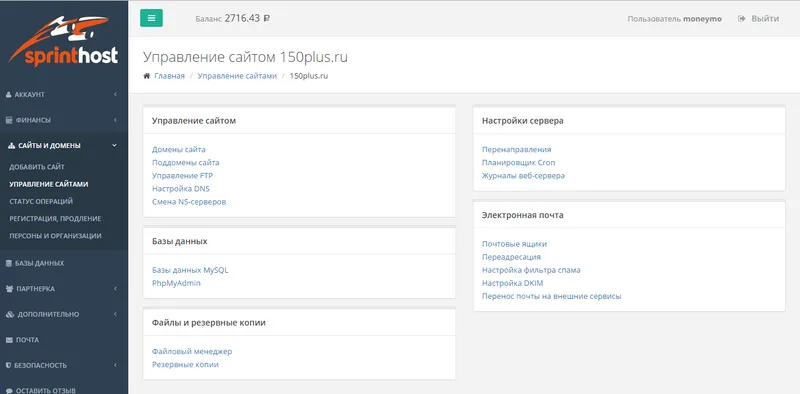Expand the Партнерка section arrow

[115, 289]
